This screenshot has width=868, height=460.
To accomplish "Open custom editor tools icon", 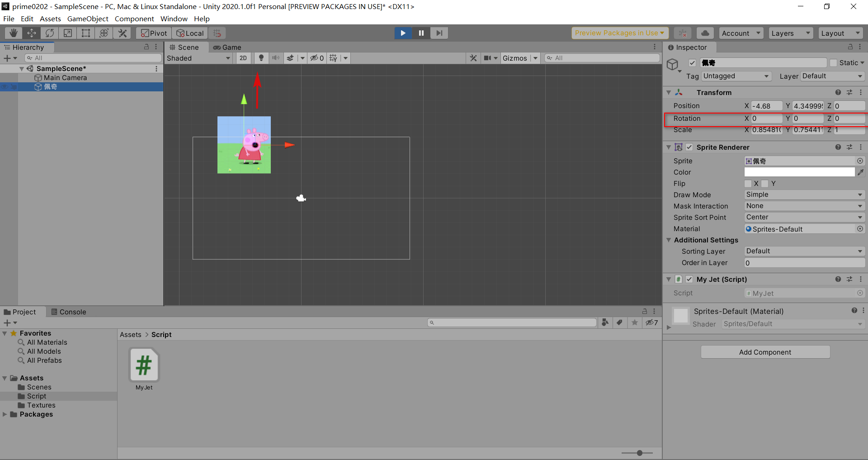I will click(x=122, y=33).
